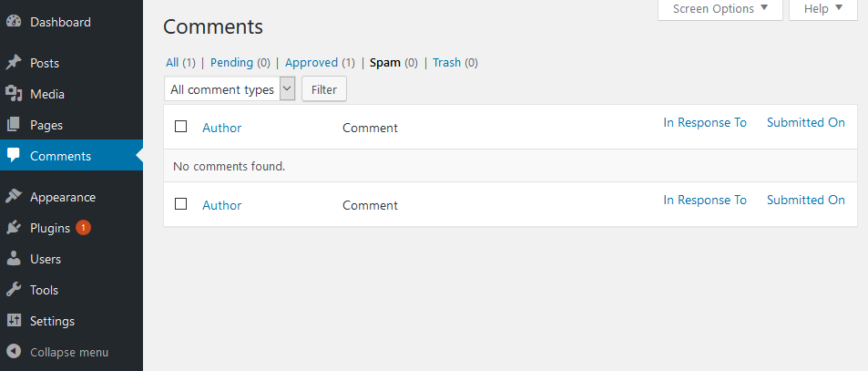The width and height of the screenshot is (868, 371).
Task: Click the Dashboard gauge icon
Action: click(14, 22)
